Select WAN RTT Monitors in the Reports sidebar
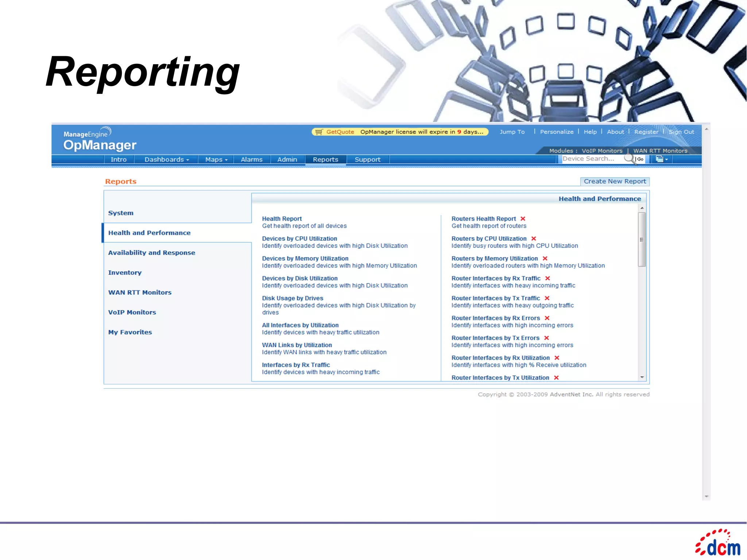The height and width of the screenshot is (560, 747). coord(140,293)
